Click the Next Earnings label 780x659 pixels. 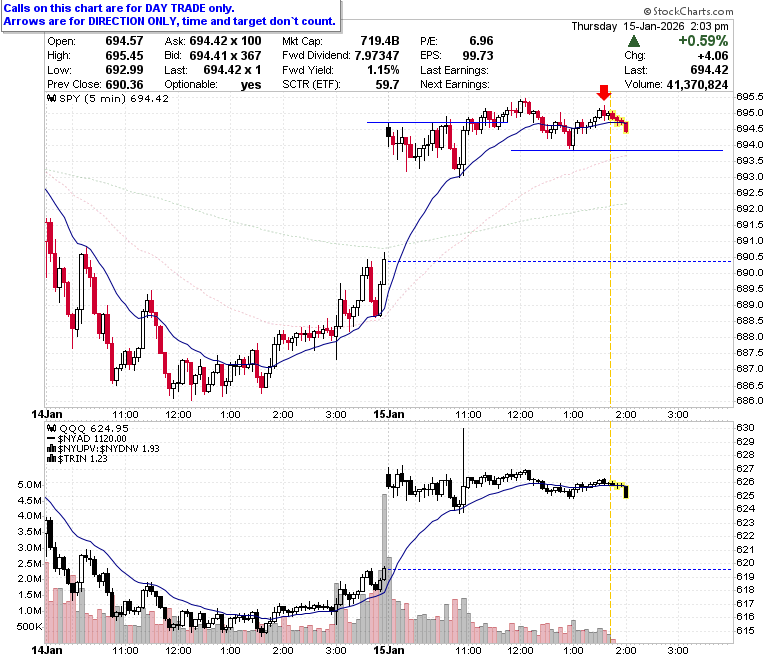tap(455, 84)
